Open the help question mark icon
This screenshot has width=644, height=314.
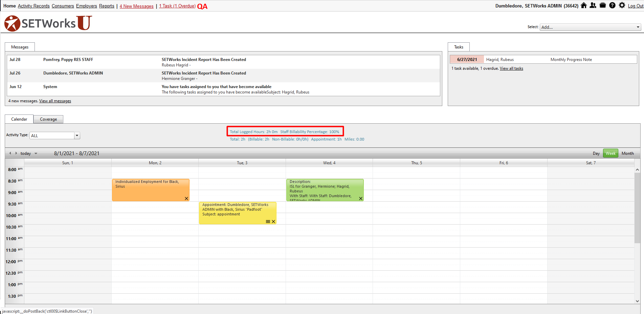click(x=612, y=5)
